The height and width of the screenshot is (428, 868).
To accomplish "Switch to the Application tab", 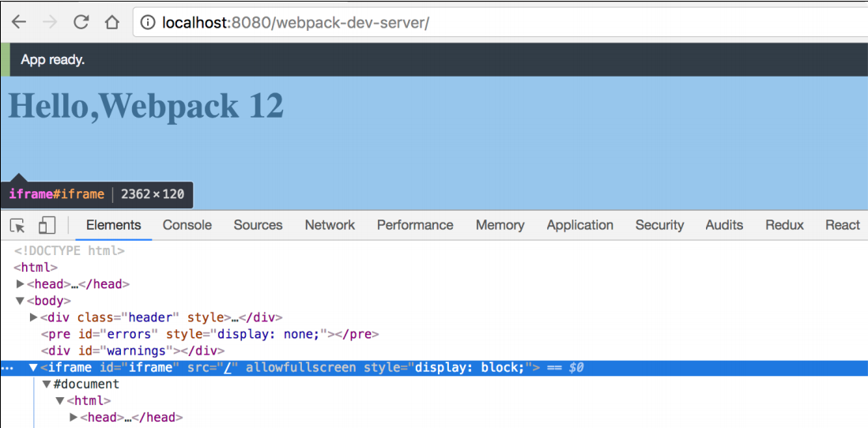I will tap(580, 225).
